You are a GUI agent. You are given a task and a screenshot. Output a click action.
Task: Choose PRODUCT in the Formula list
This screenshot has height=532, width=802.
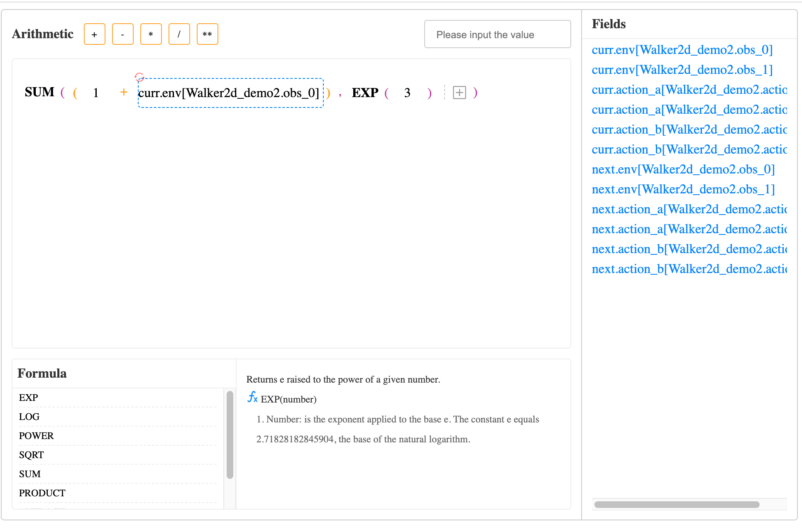(42, 493)
